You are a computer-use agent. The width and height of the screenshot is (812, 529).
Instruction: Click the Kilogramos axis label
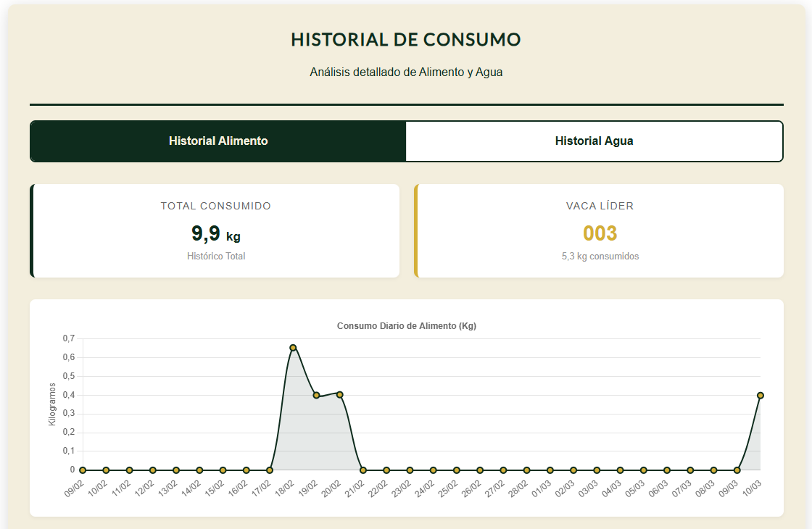point(52,404)
